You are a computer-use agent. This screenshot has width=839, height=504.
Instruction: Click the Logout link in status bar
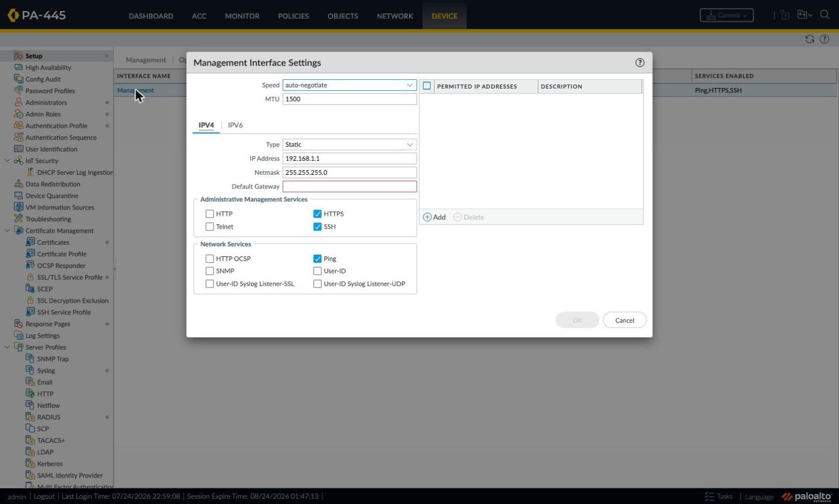click(x=44, y=496)
